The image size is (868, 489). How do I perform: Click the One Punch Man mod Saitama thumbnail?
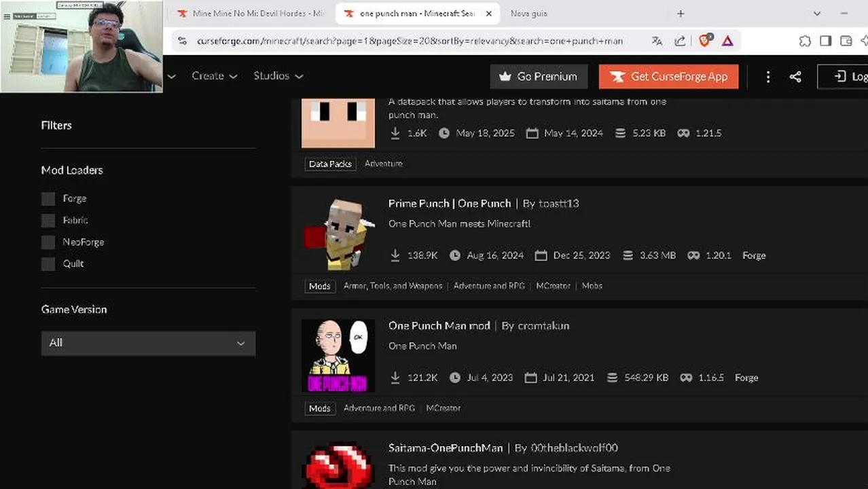338,356
